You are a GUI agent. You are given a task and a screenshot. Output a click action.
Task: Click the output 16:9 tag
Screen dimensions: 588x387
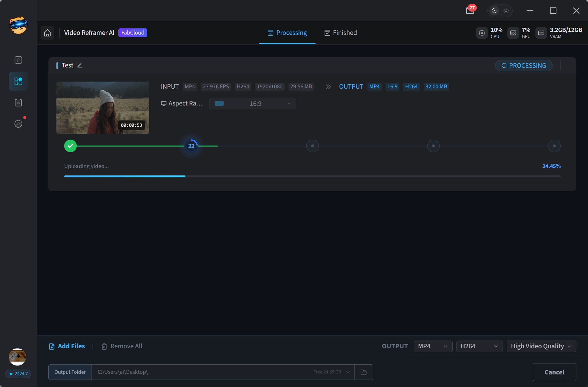392,87
